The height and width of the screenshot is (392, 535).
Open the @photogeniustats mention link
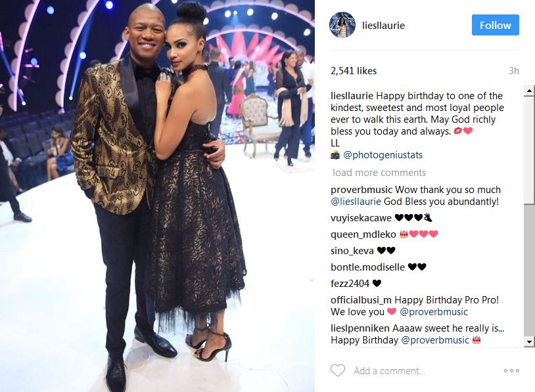pos(383,155)
